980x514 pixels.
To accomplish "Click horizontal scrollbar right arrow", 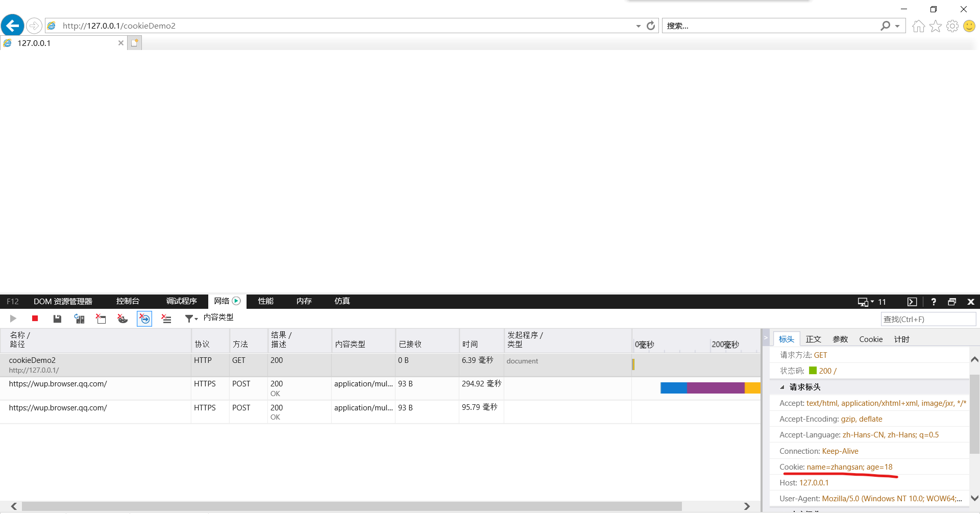I will pyautogui.click(x=747, y=506).
